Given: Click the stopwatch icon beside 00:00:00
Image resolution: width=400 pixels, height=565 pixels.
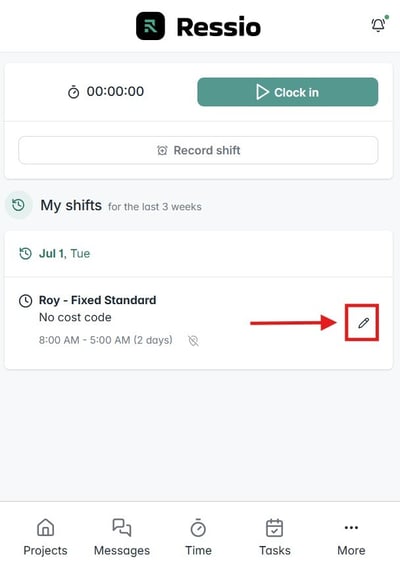Looking at the screenshot, I should [x=74, y=92].
